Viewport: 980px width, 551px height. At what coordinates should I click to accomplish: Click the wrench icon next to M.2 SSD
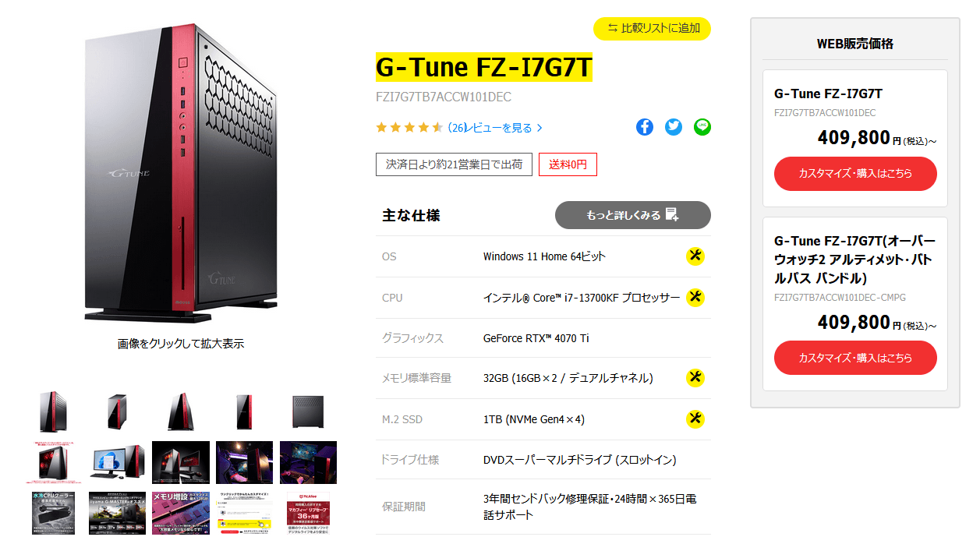(695, 419)
